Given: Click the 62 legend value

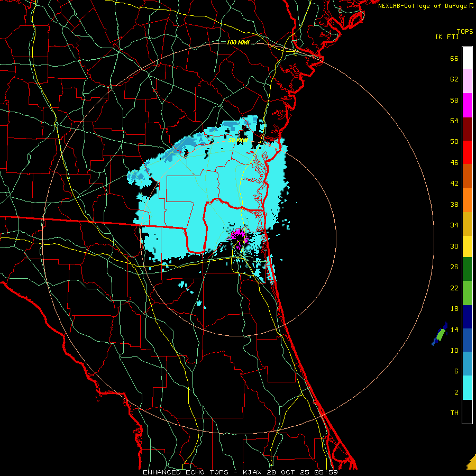Looking at the screenshot, I should click(454, 79).
